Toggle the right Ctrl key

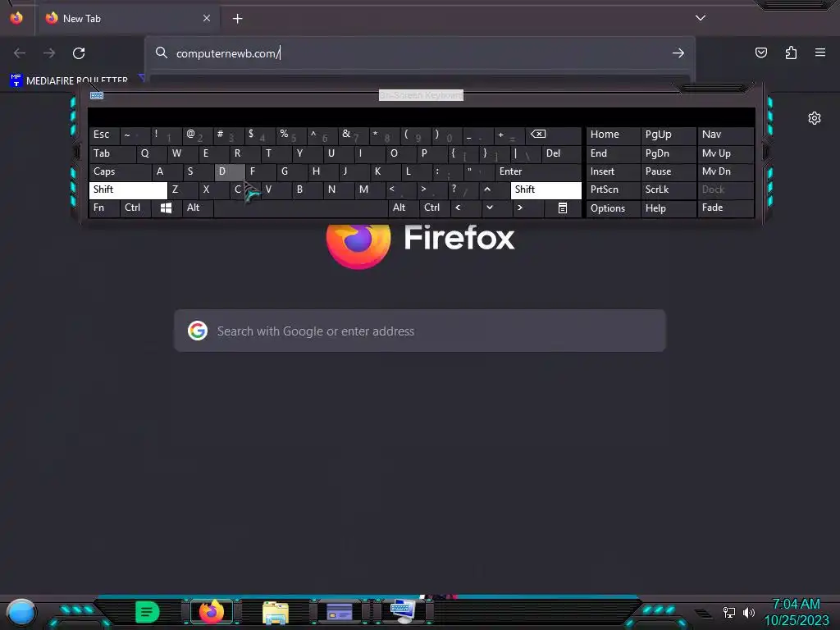[435, 208]
